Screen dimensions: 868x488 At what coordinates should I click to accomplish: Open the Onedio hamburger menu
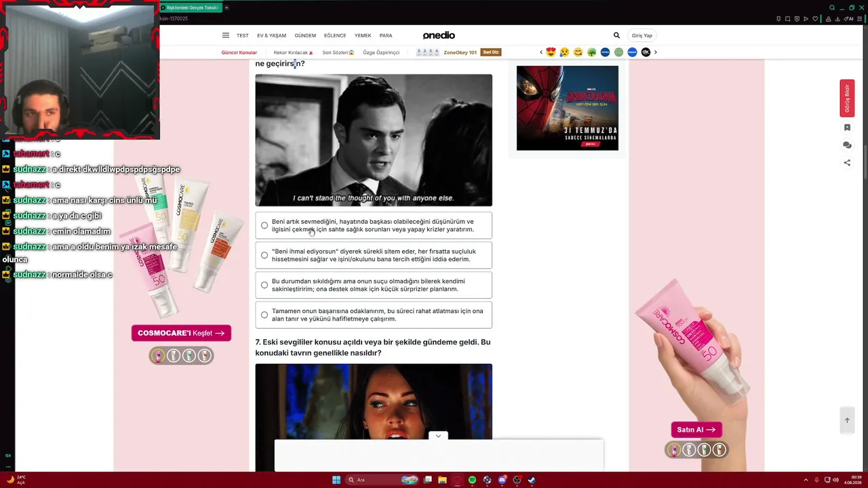click(226, 35)
